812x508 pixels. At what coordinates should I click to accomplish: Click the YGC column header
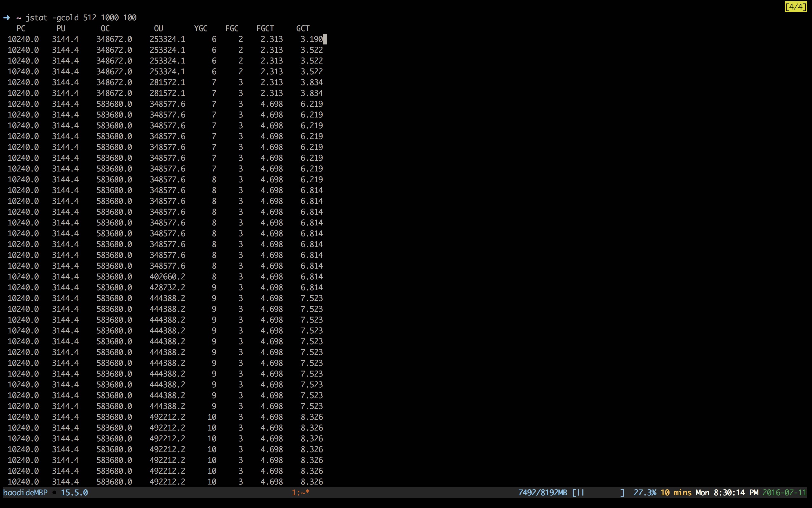pos(201,28)
